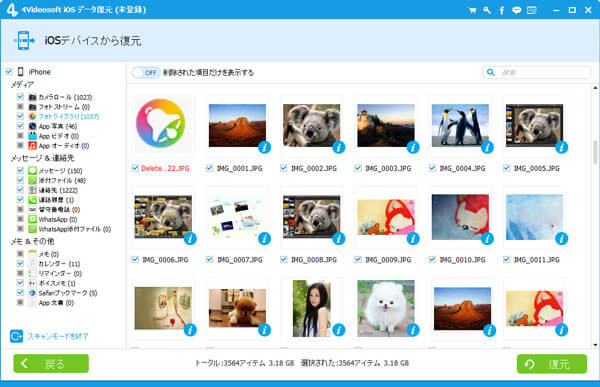The height and width of the screenshot is (387, 600).
Task: Show info for IMG_0007.JPG
Action: click(x=264, y=238)
